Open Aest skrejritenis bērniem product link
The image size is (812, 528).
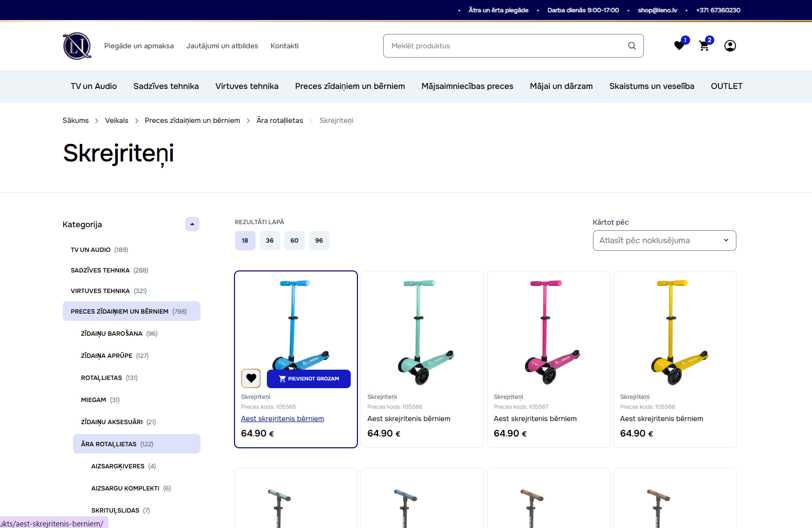pos(282,418)
